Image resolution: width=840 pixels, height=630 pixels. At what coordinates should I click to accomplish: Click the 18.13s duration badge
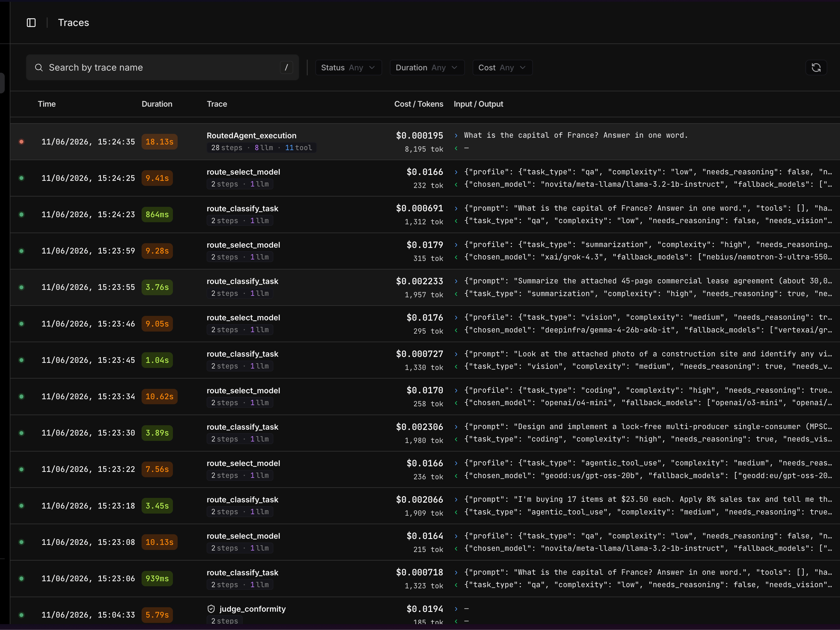(x=160, y=142)
